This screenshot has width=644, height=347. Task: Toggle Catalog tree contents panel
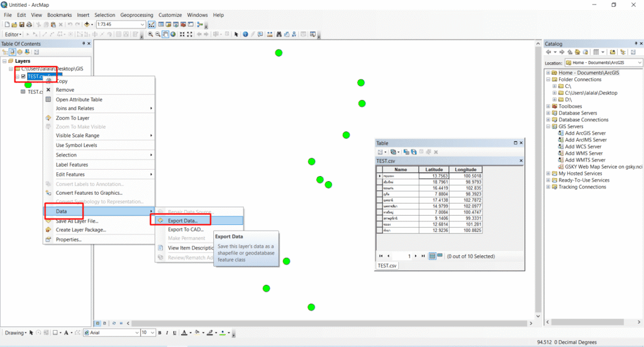623,52
